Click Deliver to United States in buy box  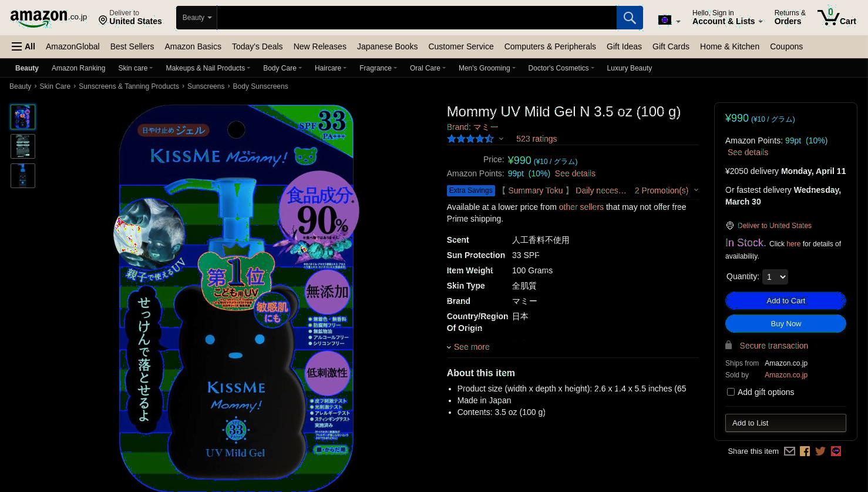pyautogui.click(x=774, y=226)
